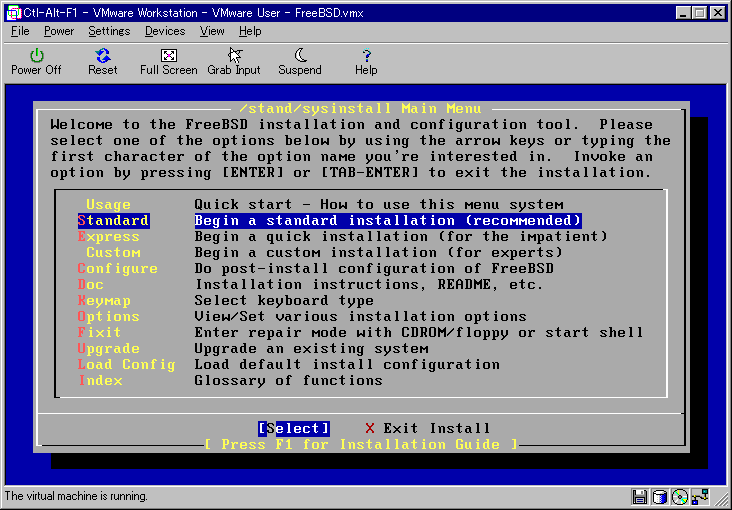The width and height of the screenshot is (732, 510).
Task: Click the hard disk status icon
Action: pyautogui.click(x=659, y=496)
